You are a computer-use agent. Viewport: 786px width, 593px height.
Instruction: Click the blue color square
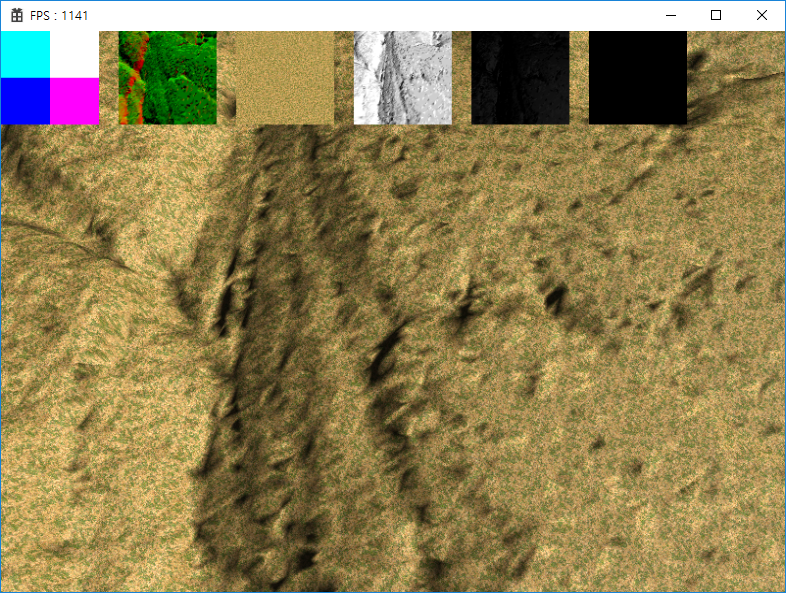click(x=25, y=101)
